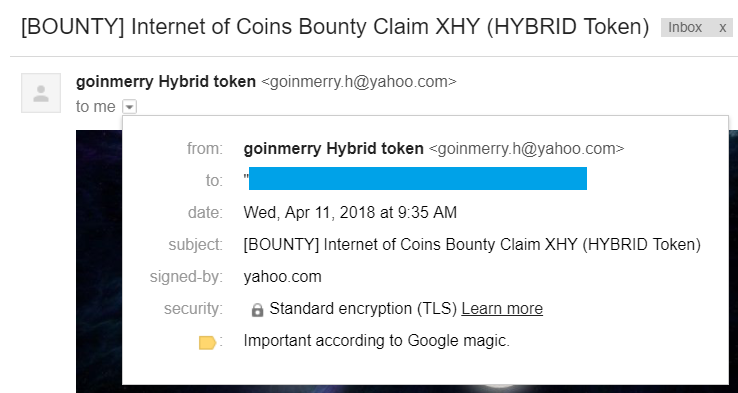Viewport: 738px width, 393px height.
Task: Click the yellow importance marker icon
Action: (x=208, y=343)
